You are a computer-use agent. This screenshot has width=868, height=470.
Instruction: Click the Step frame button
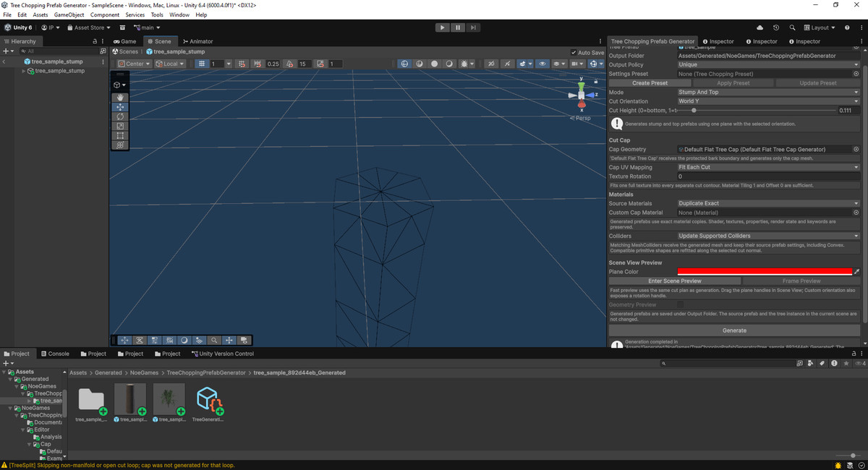pos(473,27)
